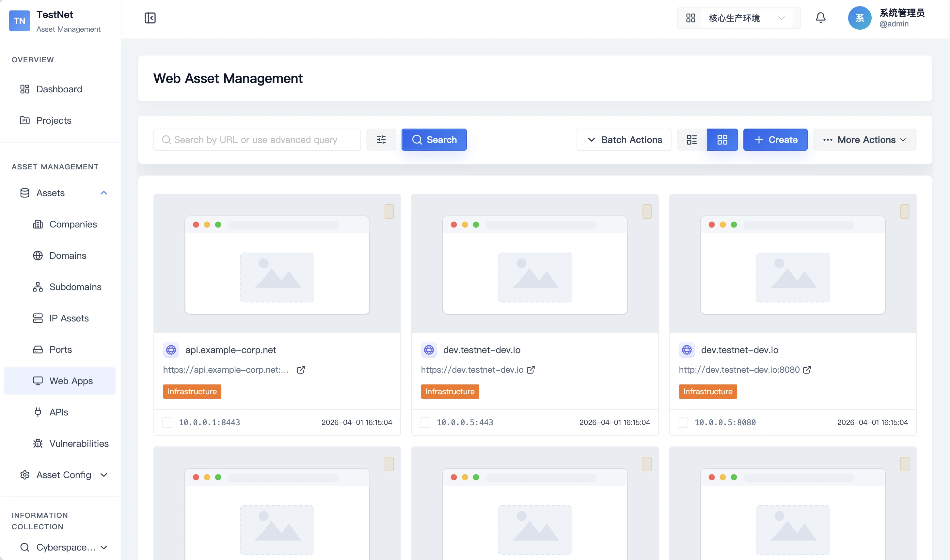The width and height of the screenshot is (950, 560).
Task: Collapse the Assets section in sidebar
Action: tap(104, 193)
